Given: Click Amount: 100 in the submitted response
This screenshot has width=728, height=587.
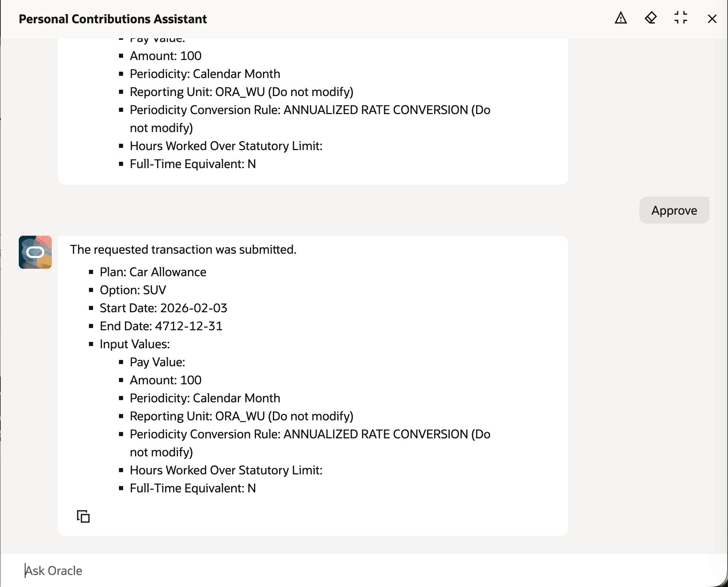Looking at the screenshot, I should point(165,380).
